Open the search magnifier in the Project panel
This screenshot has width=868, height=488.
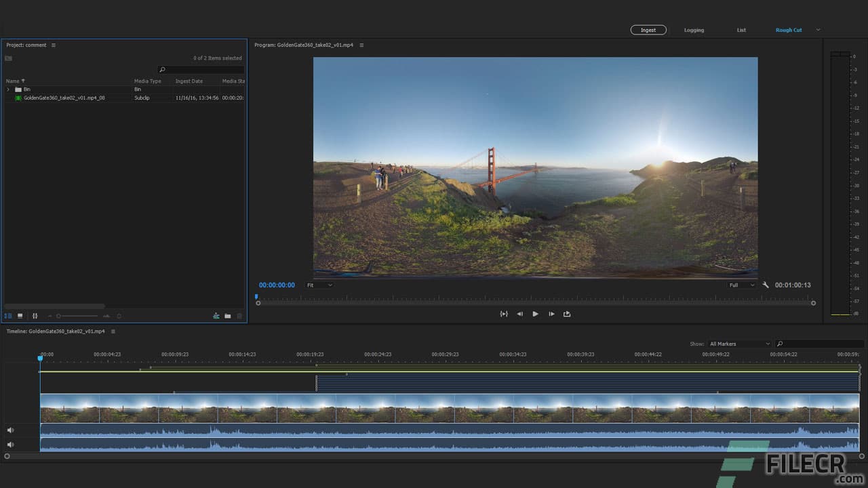pos(162,70)
